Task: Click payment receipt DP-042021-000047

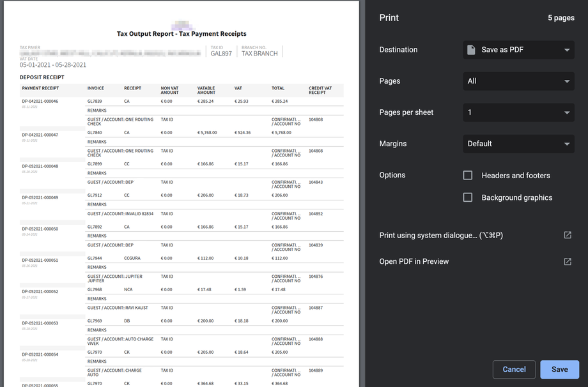Action: (40, 135)
